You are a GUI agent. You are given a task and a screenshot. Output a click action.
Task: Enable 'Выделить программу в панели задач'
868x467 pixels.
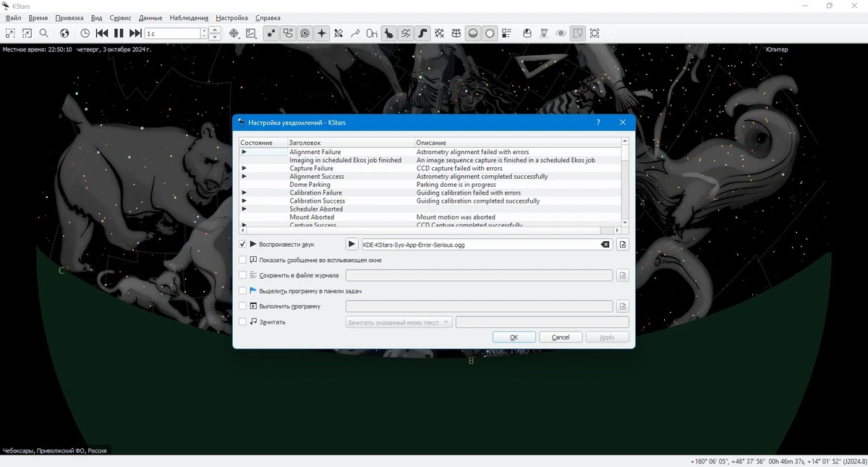tap(242, 291)
